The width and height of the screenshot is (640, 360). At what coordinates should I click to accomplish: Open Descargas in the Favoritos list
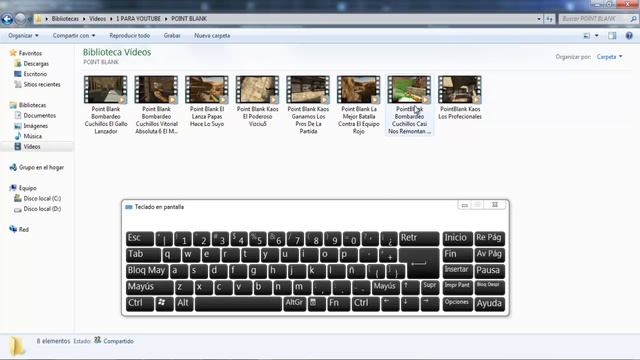31,64
